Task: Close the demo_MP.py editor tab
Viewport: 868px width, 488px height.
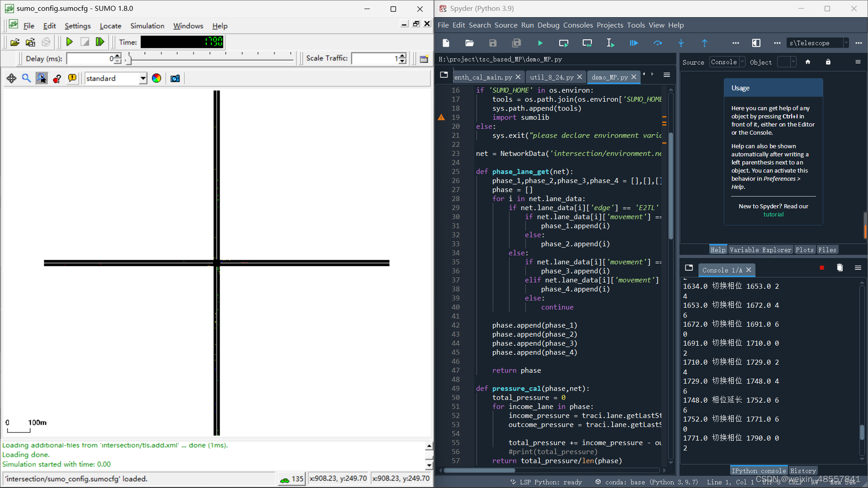Action: click(x=634, y=77)
